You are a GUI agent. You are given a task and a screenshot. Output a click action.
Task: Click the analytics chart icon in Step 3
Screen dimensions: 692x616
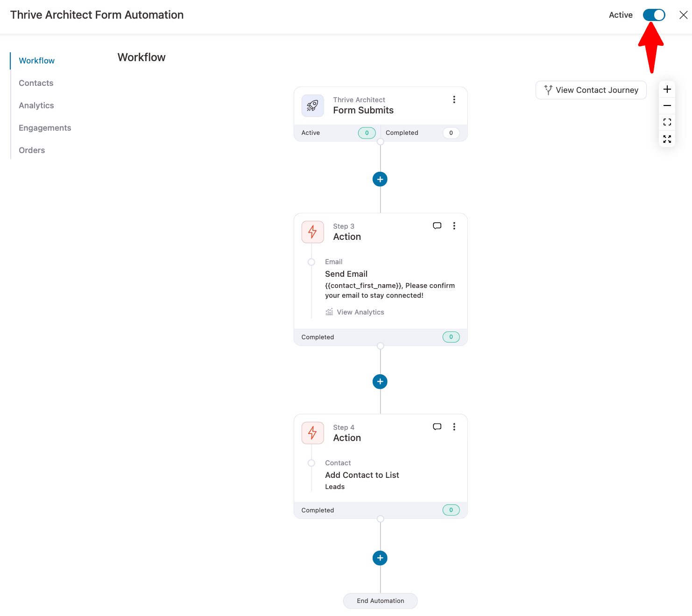pos(329,312)
